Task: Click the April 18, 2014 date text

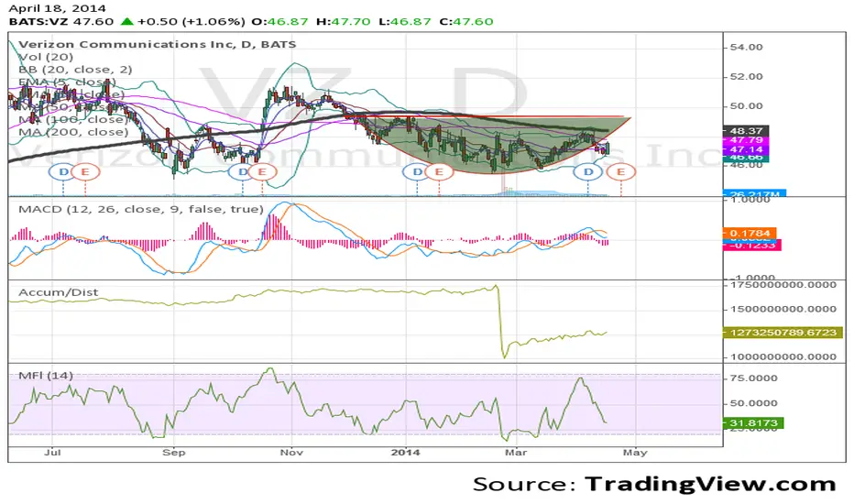Action: [x=57, y=8]
